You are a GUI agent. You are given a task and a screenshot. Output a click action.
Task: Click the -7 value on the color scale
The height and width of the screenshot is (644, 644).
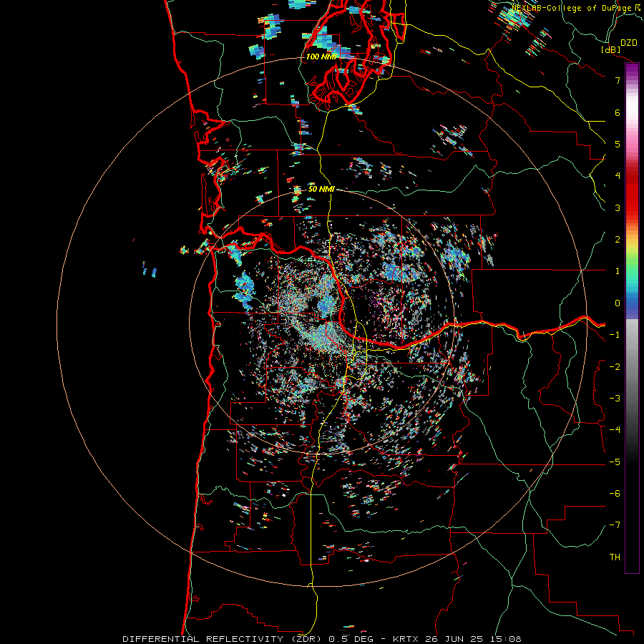pos(615,525)
